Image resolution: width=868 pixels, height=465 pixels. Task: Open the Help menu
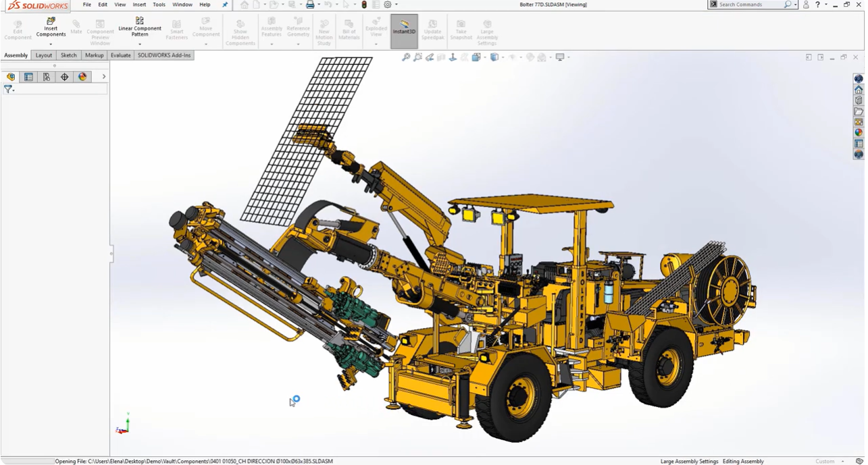[x=205, y=5]
